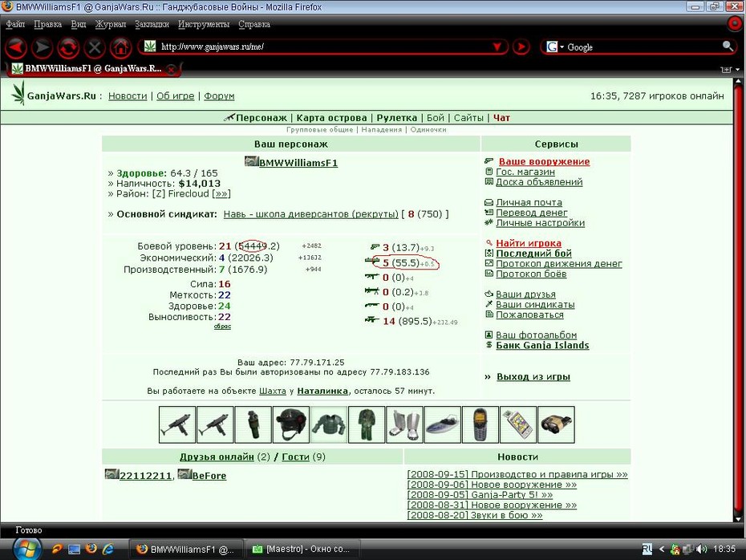This screenshot has width=746, height=560.
Task: Switch to the Maestro taskbar window
Action: point(302,549)
